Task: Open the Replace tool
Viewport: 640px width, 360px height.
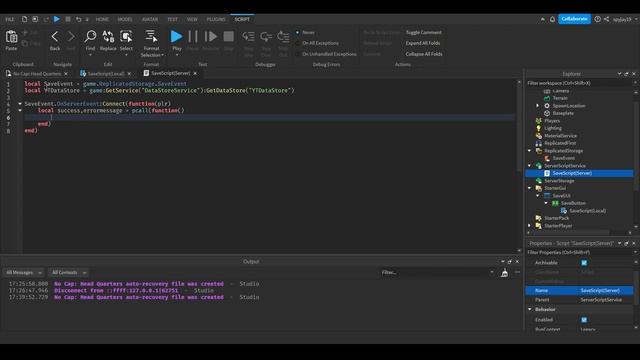Action: [x=108, y=36]
